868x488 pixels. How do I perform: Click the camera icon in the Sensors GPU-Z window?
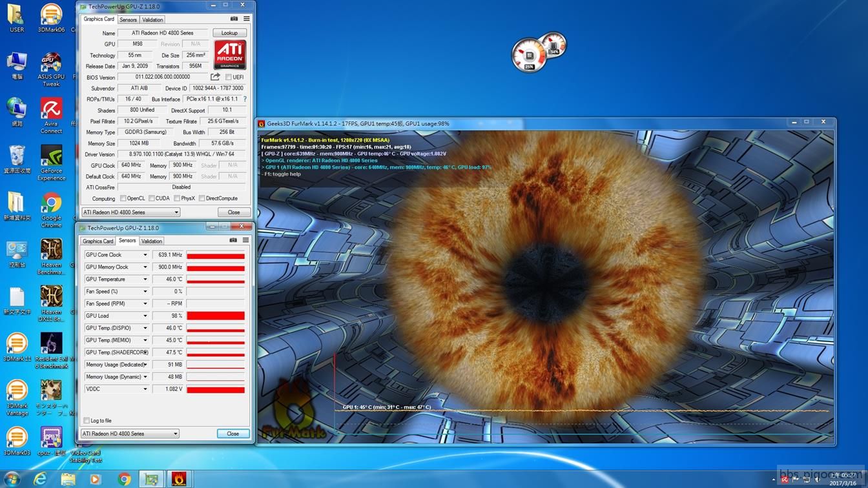click(x=233, y=240)
